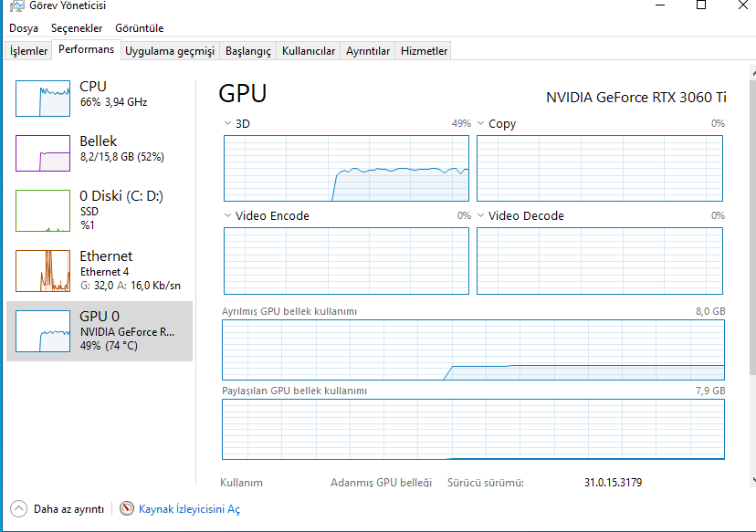This screenshot has height=532, width=756.
Task: Open the Dosya menu
Action: point(24,28)
